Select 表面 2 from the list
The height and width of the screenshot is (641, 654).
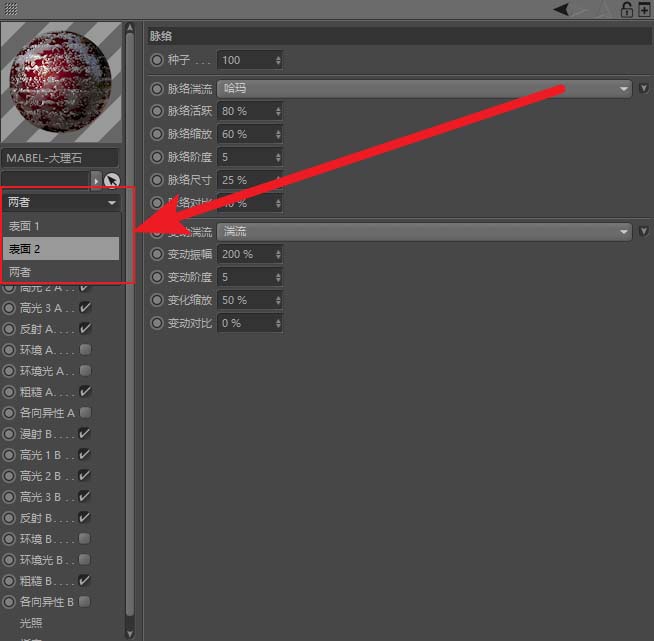coord(61,249)
